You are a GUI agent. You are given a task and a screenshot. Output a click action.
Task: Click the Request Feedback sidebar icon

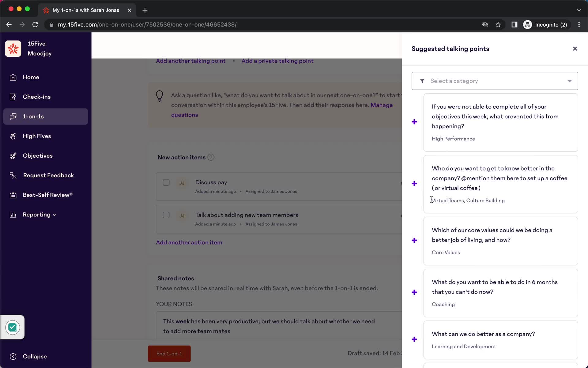(x=13, y=175)
